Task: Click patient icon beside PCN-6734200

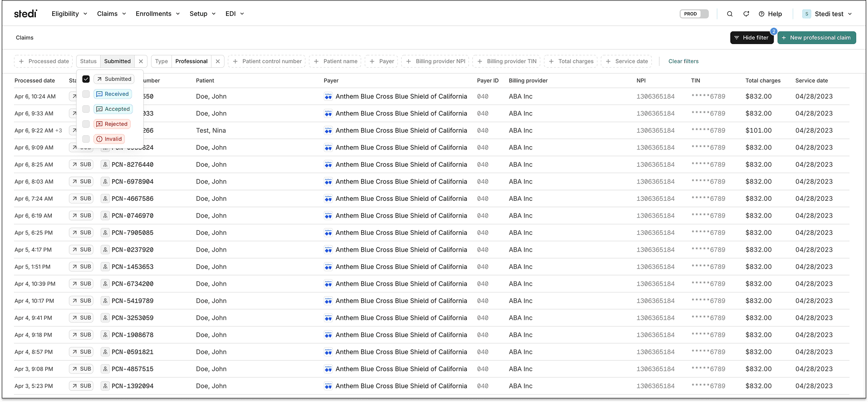Action: (x=105, y=284)
